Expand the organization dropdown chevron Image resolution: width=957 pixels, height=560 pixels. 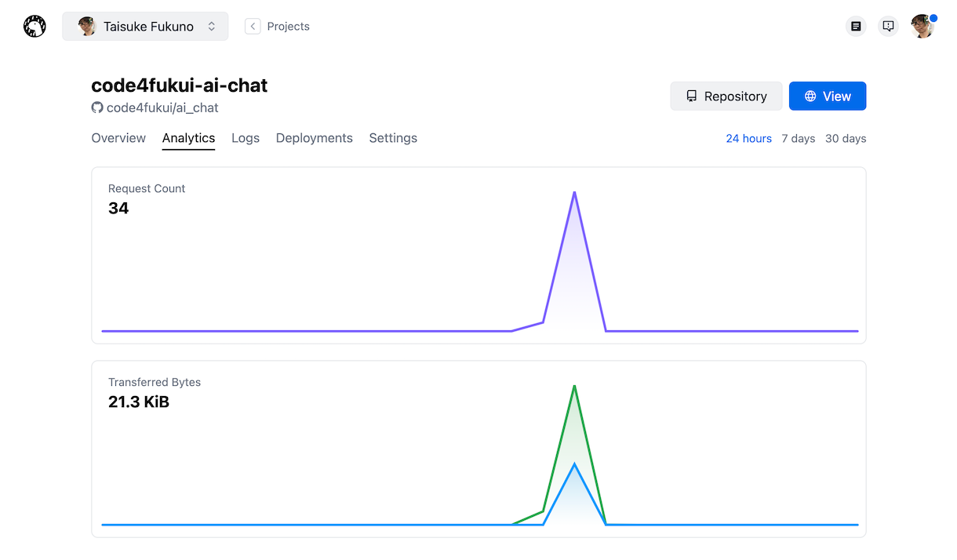point(211,26)
